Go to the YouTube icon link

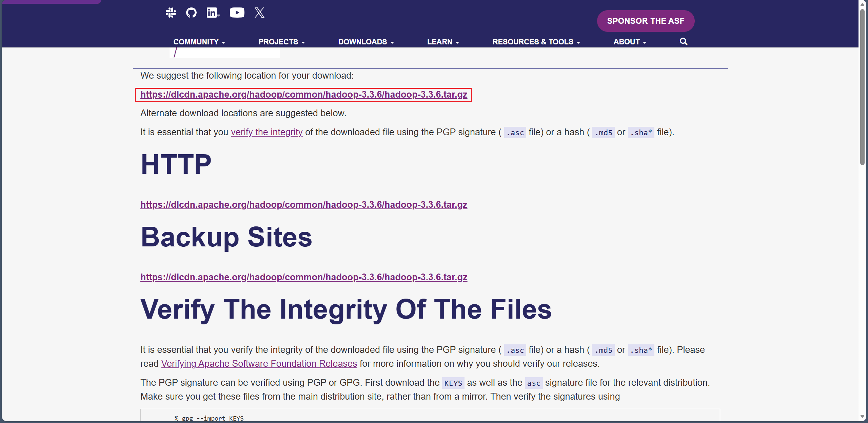[x=237, y=13]
